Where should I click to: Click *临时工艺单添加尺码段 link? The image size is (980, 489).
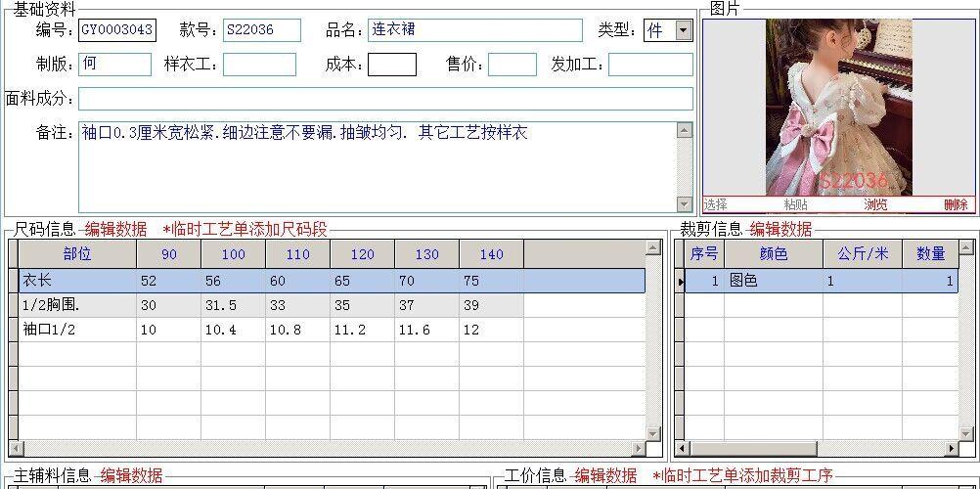click(x=245, y=230)
